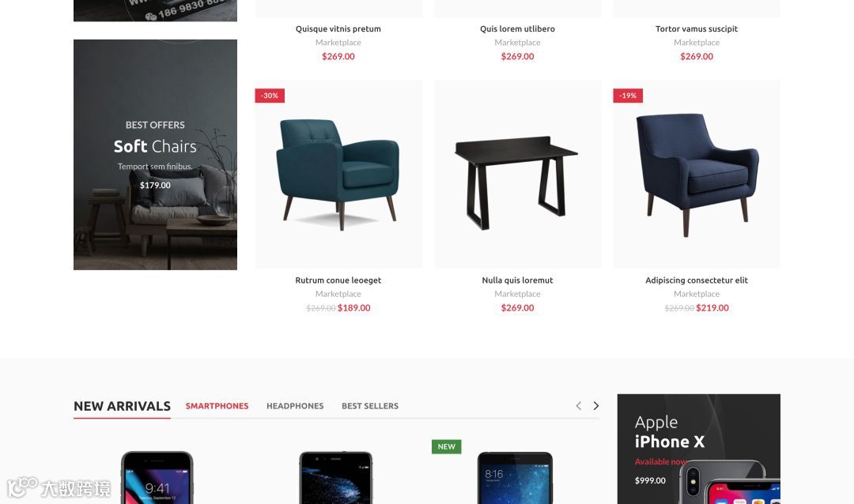Click the -30% discount badge

(270, 96)
